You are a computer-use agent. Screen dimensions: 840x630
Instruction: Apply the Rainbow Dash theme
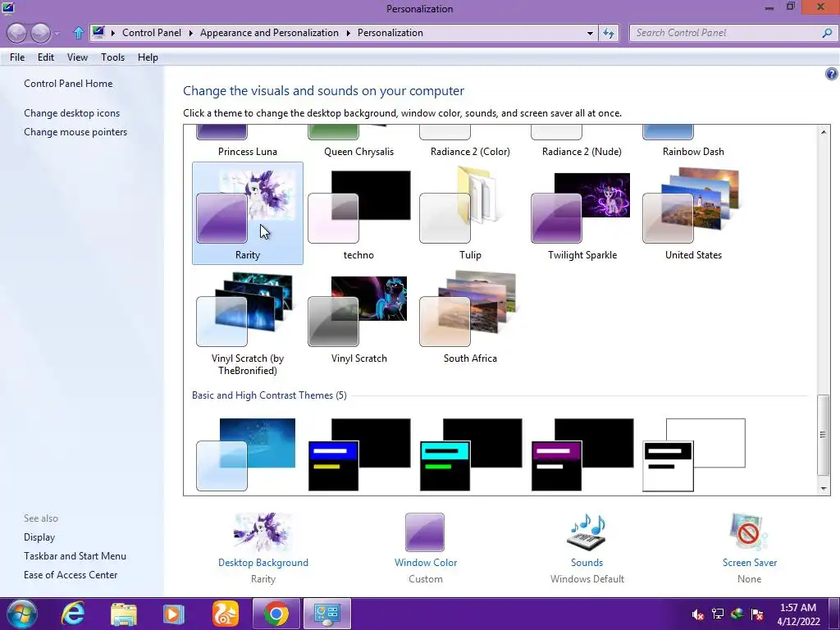(693, 142)
